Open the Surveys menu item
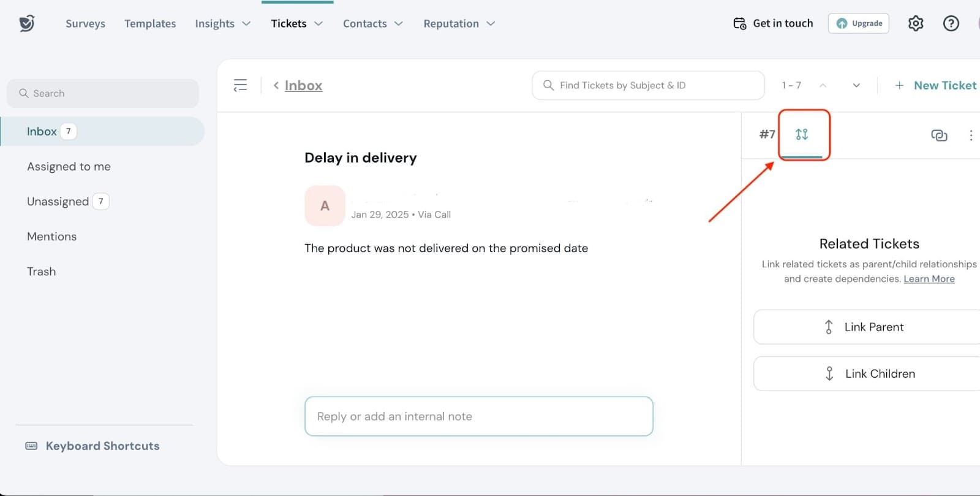This screenshot has height=496, width=980. pyautogui.click(x=85, y=23)
